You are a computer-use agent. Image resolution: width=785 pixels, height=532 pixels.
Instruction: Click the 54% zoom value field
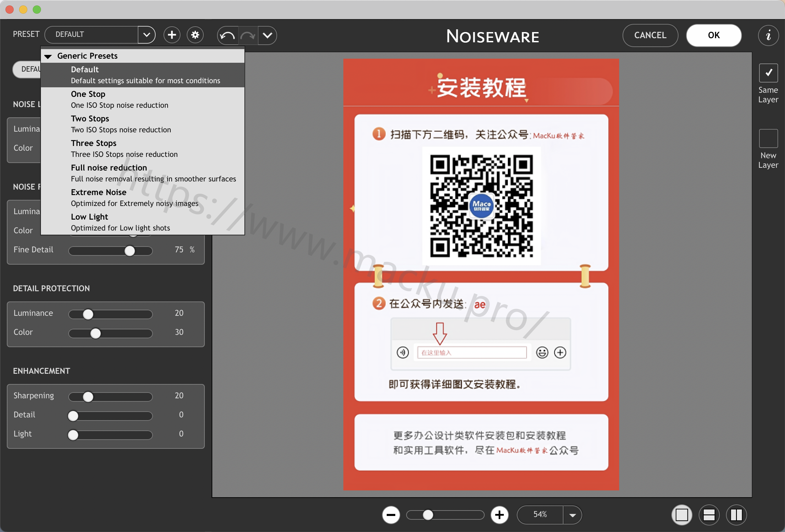pos(540,515)
